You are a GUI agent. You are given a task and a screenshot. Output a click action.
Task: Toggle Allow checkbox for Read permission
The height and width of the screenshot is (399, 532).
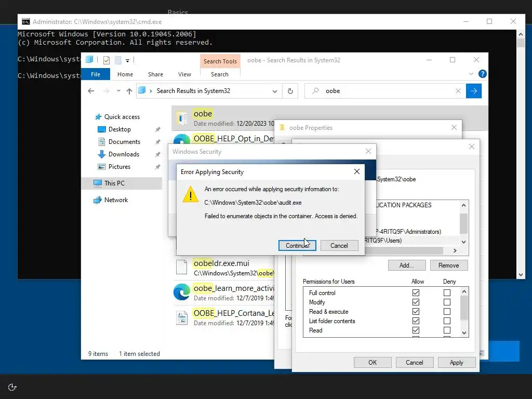(416, 330)
